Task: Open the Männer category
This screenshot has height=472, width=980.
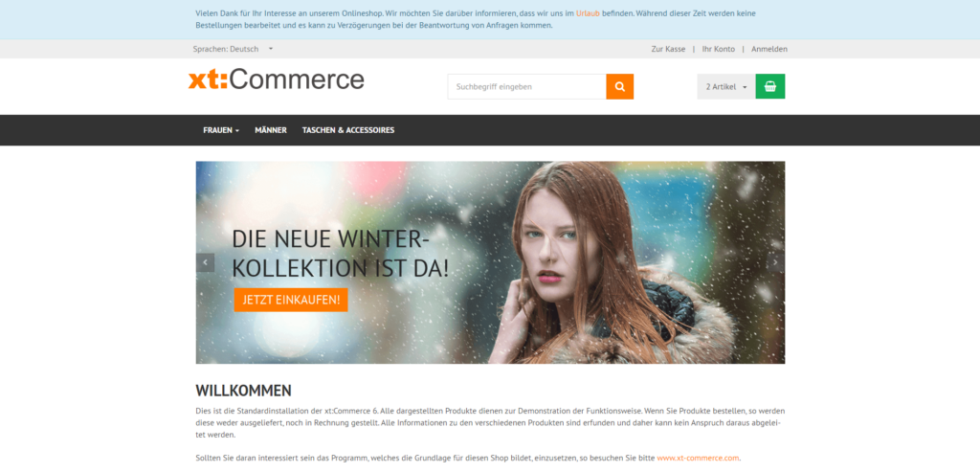Action: [x=271, y=130]
